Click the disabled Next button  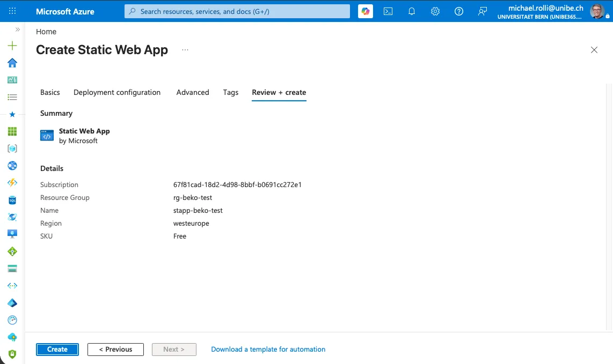pos(174,350)
